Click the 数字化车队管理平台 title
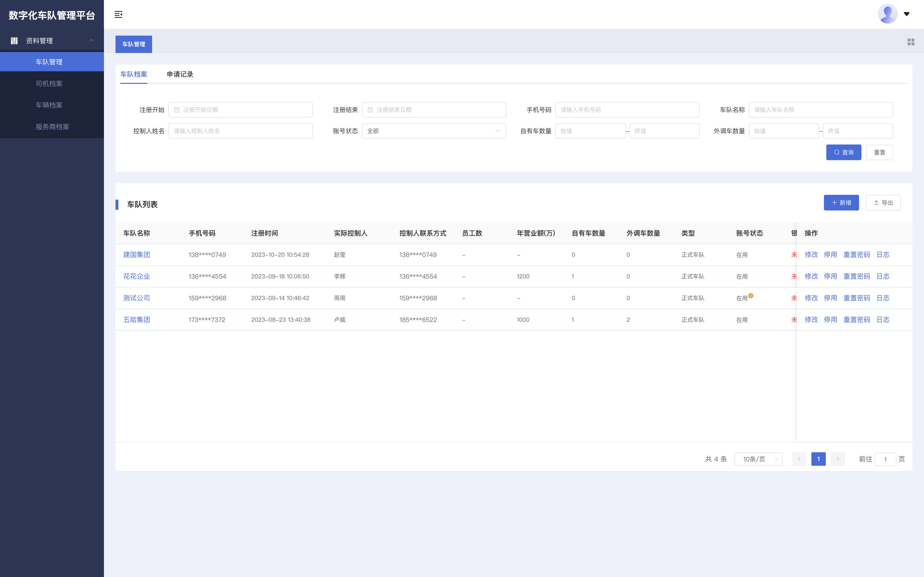 click(52, 15)
